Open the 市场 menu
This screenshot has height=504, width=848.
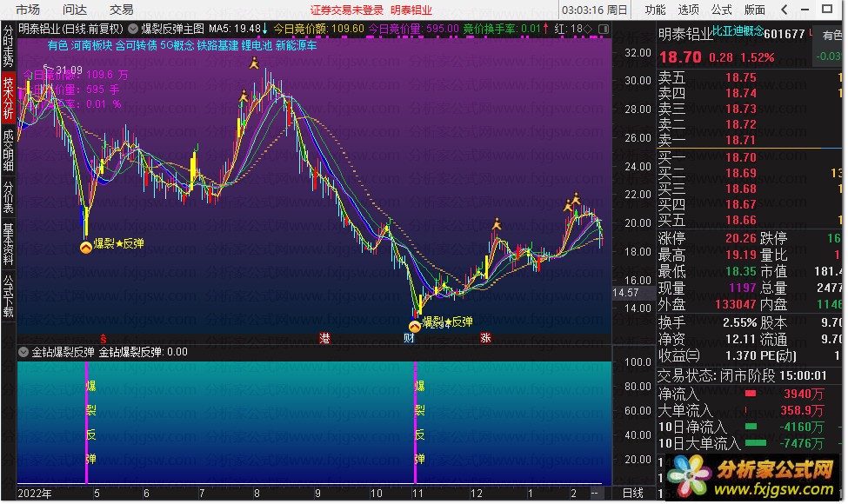click(x=27, y=10)
